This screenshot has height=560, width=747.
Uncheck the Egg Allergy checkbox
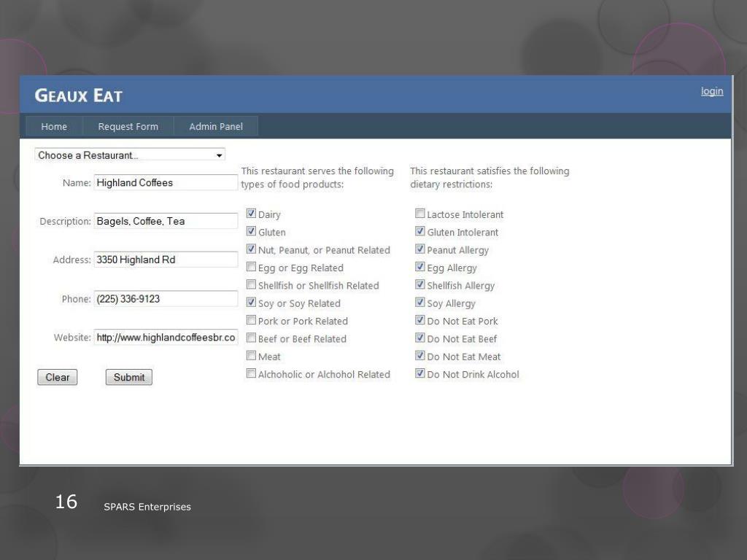coord(419,267)
